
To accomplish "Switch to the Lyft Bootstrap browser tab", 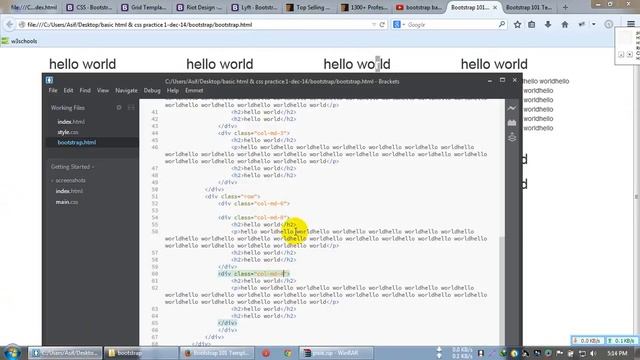I will pyautogui.click(x=254, y=7).
